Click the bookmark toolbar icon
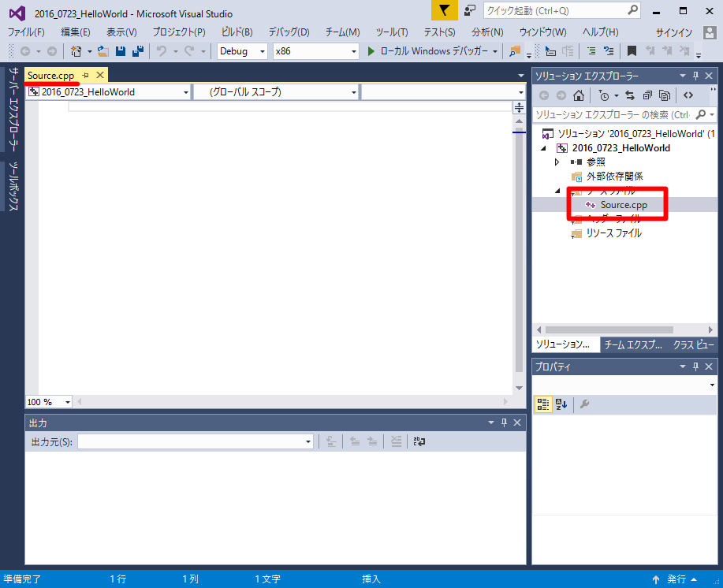This screenshot has height=588, width=723. pyautogui.click(x=632, y=51)
